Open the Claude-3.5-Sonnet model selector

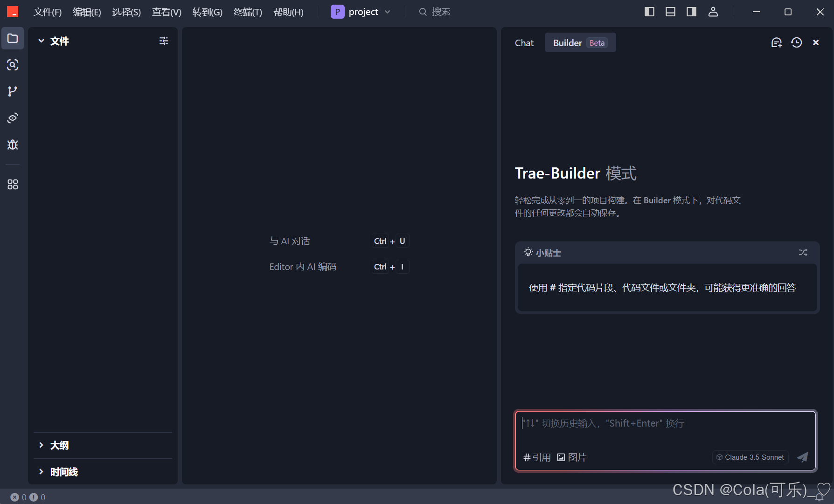[750, 457]
